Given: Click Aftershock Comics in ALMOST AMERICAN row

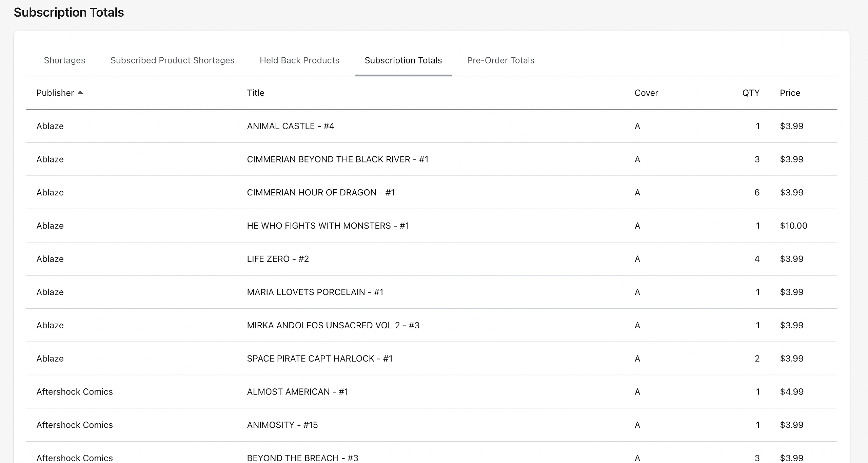Looking at the screenshot, I should (x=75, y=392).
